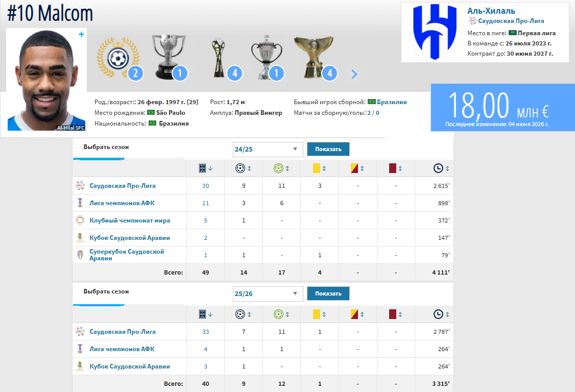
Task: Open Суперкубок Саудовской Аравии link
Action: [x=127, y=255]
